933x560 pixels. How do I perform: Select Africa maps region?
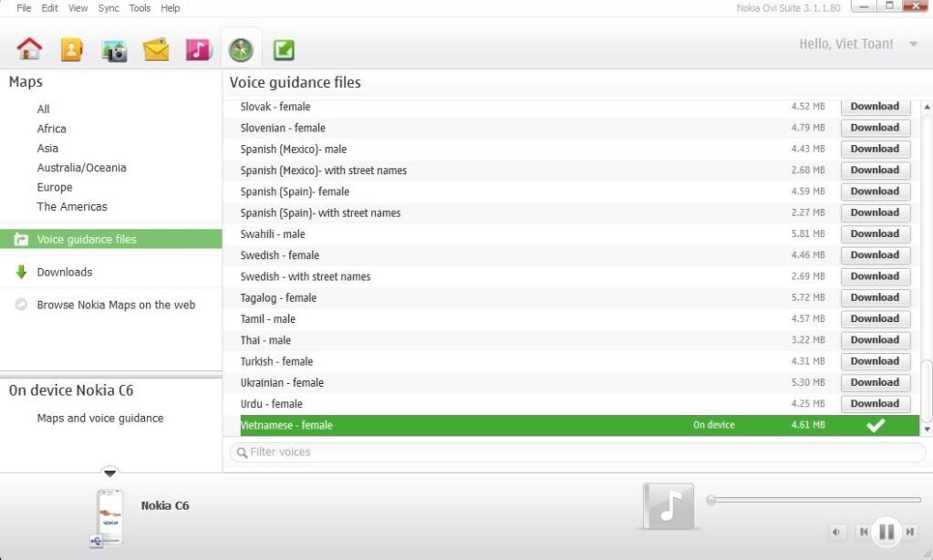point(52,129)
